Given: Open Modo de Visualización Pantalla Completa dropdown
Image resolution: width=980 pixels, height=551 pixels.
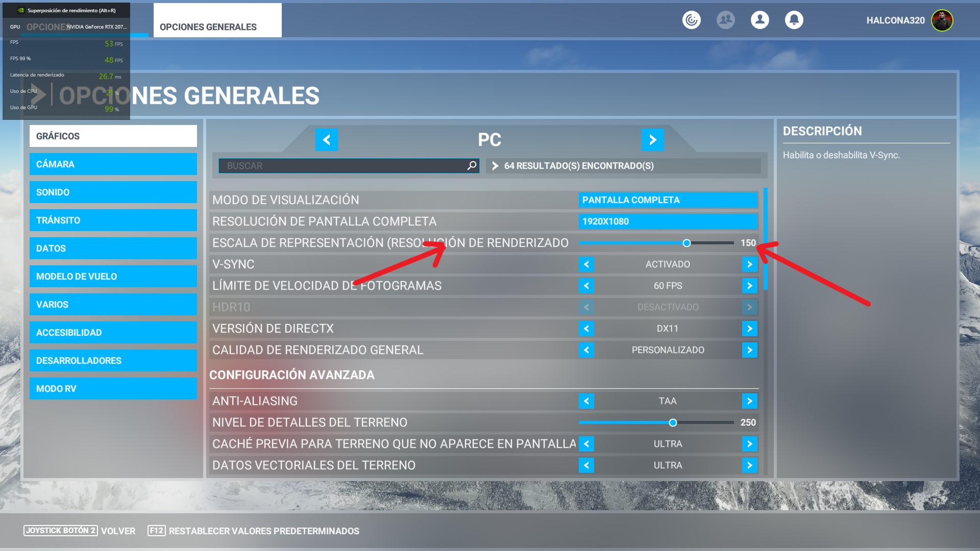Looking at the screenshot, I should pyautogui.click(x=668, y=200).
